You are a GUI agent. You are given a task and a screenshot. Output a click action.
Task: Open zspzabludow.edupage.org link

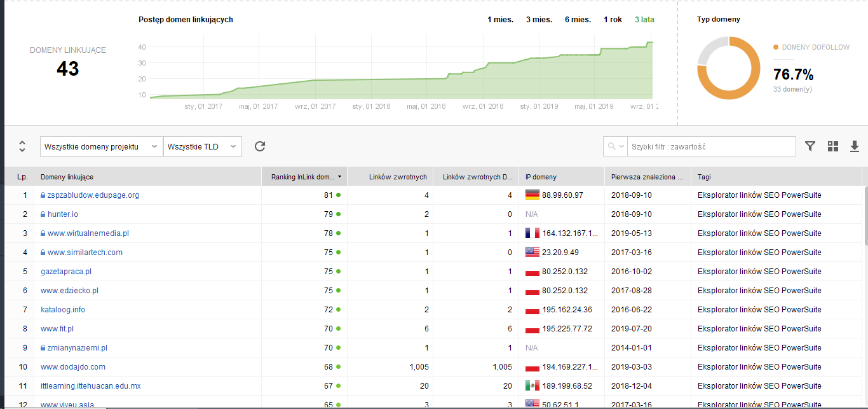point(93,195)
